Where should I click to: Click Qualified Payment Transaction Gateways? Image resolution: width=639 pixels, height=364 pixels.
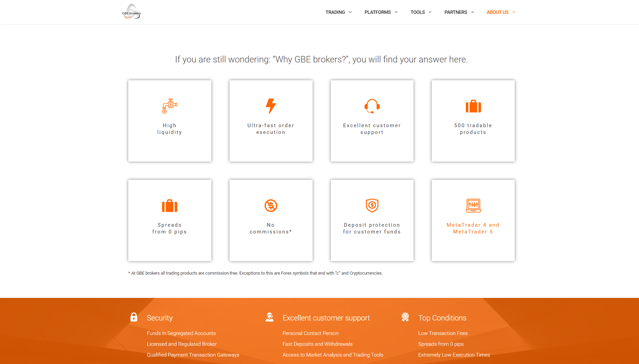(193, 355)
